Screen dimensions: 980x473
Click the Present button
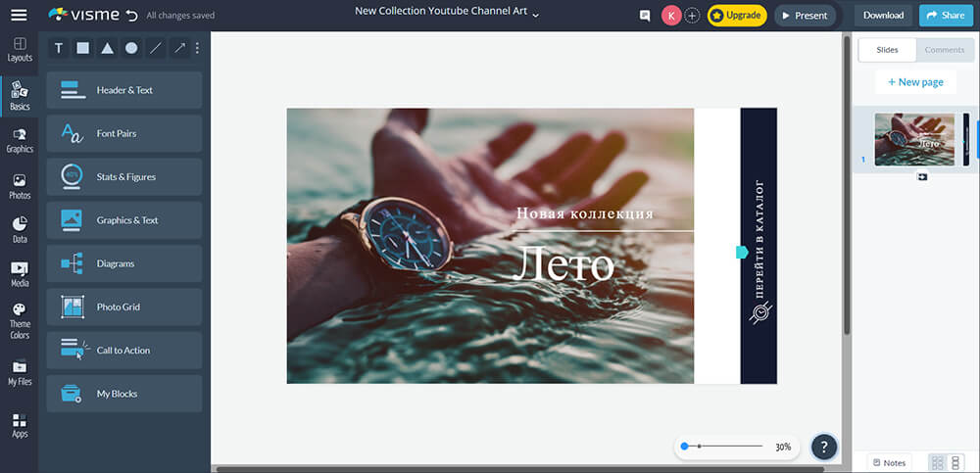pyautogui.click(x=805, y=16)
